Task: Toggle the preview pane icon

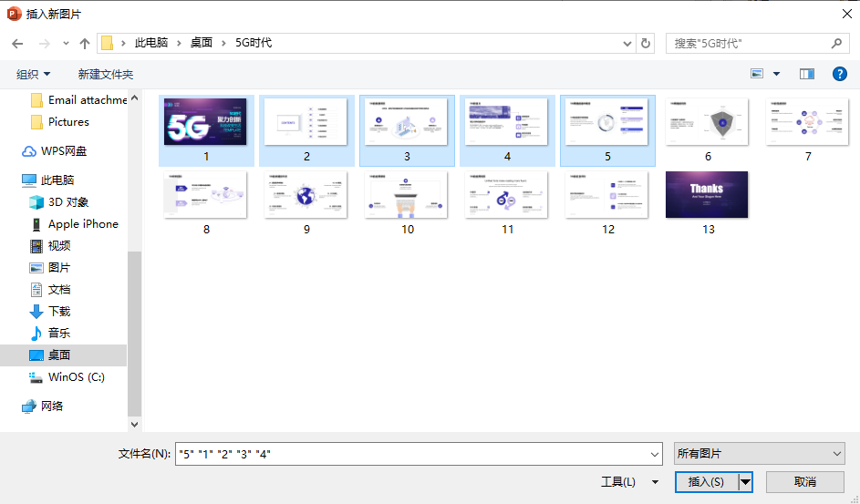Action: pyautogui.click(x=807, y=74)
